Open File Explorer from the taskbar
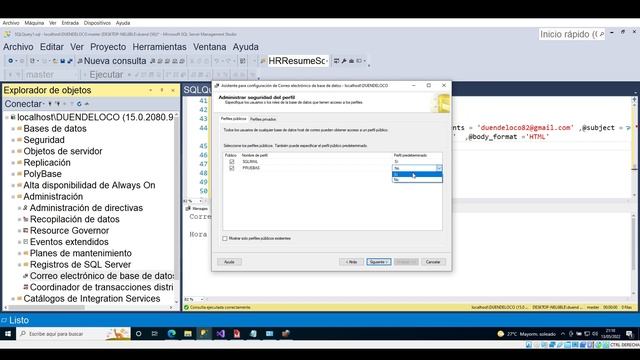 tap(188, 334)
